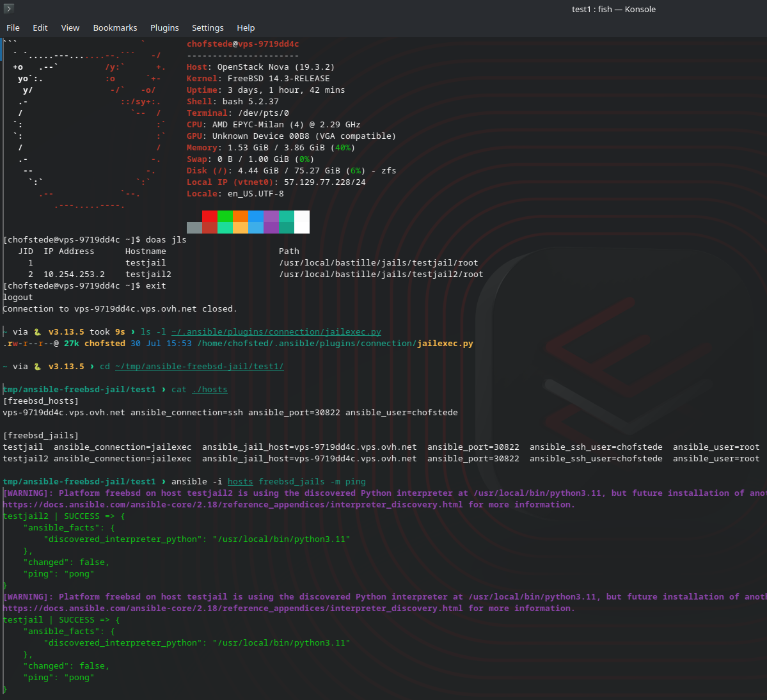Click the underlined ~/.ansible/plugins/connection/jailexec.py path
767x700 pixels.
[276, 332]
